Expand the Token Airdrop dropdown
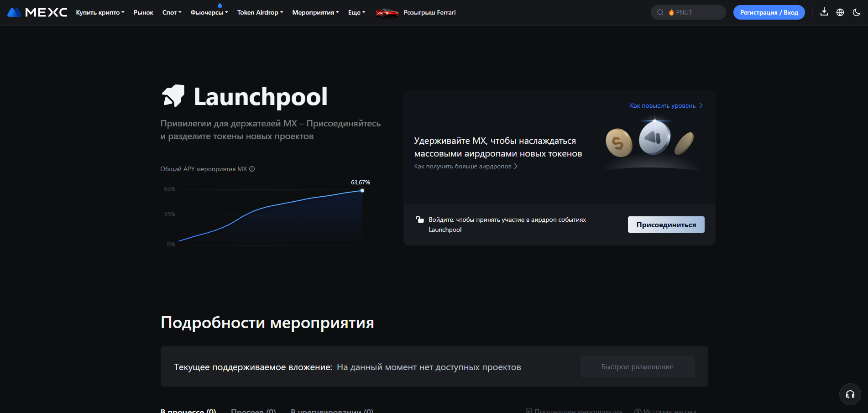 point(260,12)
